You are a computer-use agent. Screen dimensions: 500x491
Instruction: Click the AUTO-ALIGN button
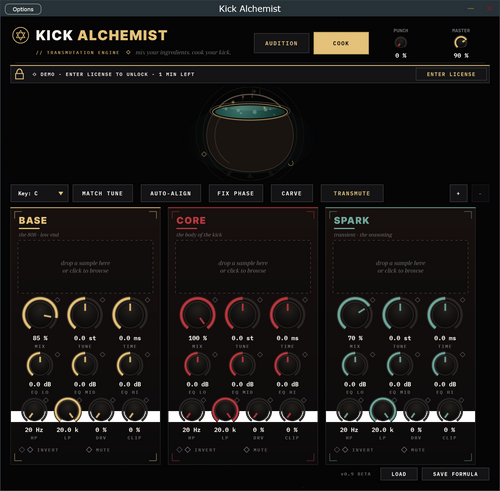coord(171,193)
